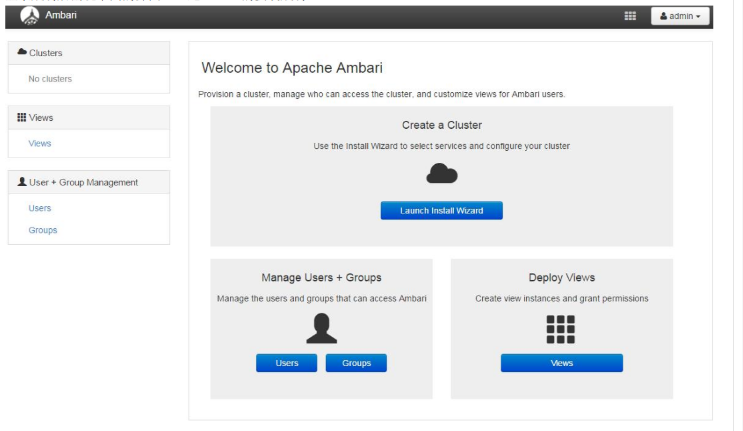
Task: Open the Groups link in sidebar
Action: coord(43,231)
